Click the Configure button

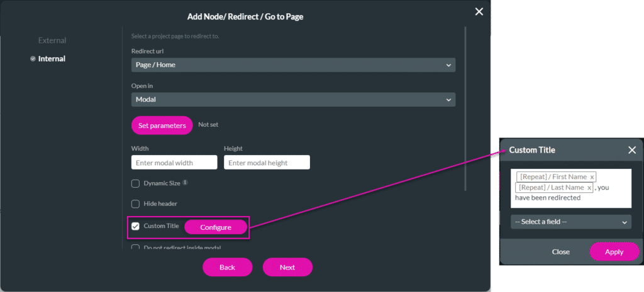click(x=216, y=227)
